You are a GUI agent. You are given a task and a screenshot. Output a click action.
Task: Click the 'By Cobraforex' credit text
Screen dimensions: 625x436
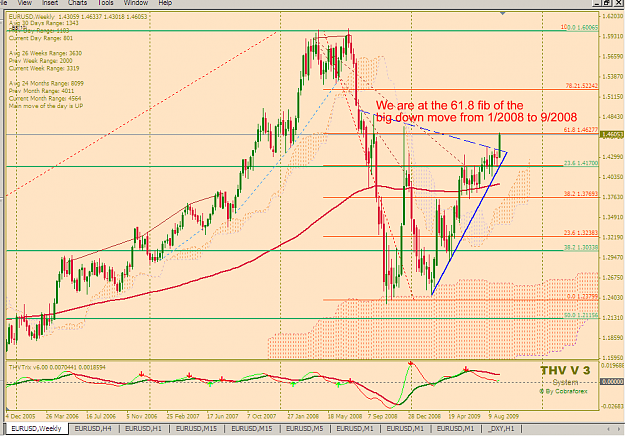coord(563,391)
